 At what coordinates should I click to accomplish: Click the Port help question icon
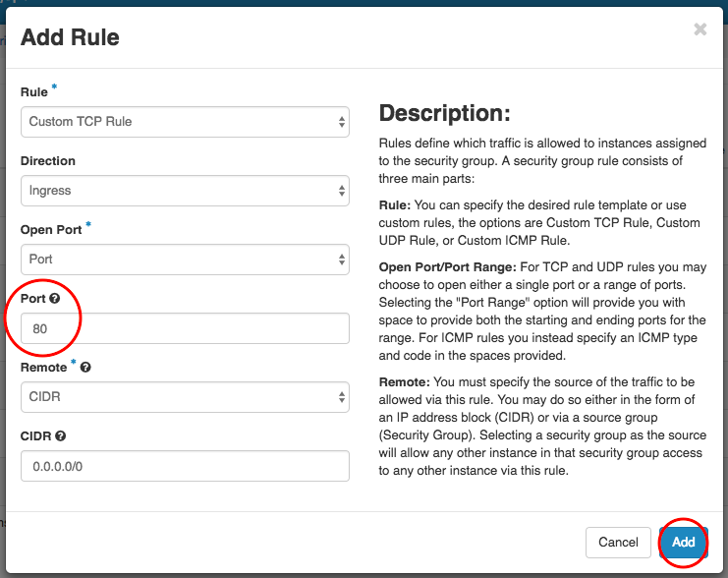coord(55,299)
